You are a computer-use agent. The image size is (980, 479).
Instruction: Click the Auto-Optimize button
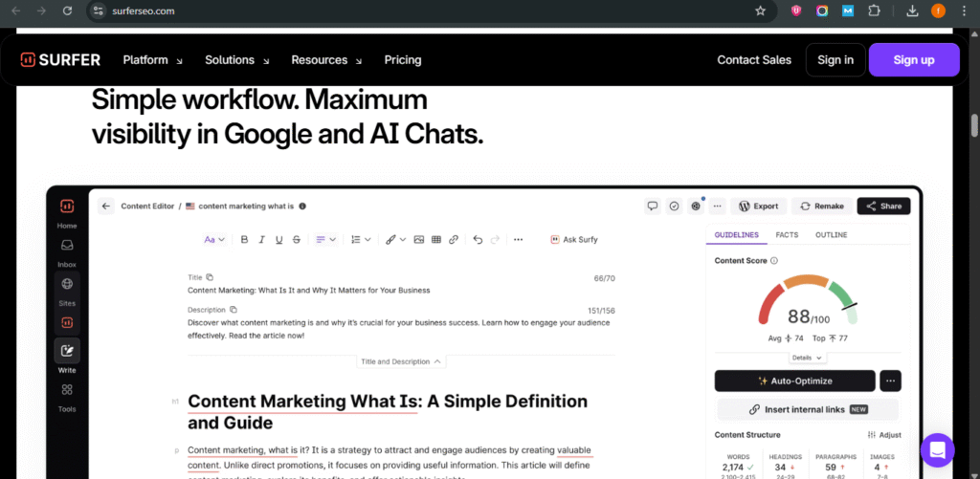[x=795, y=381]
